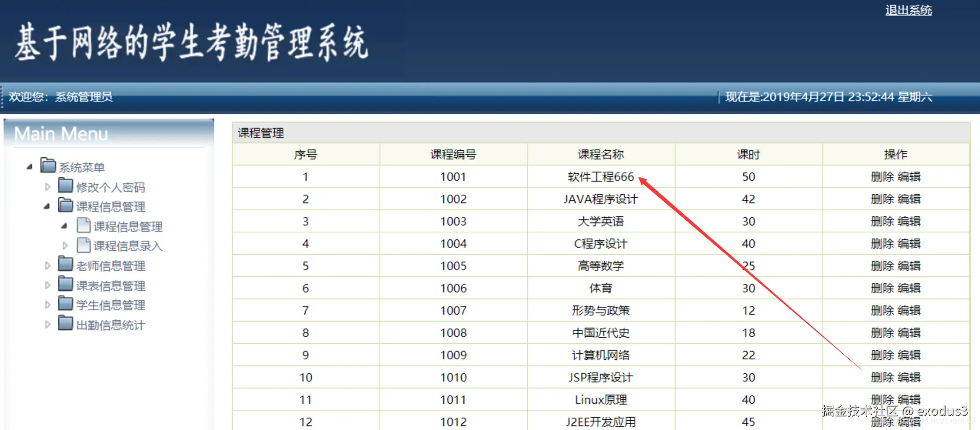Viewport: 980px width, 430px height.
Task: Collapse the 课程信息管理 folder node arrow
Action: pos(47,206)
